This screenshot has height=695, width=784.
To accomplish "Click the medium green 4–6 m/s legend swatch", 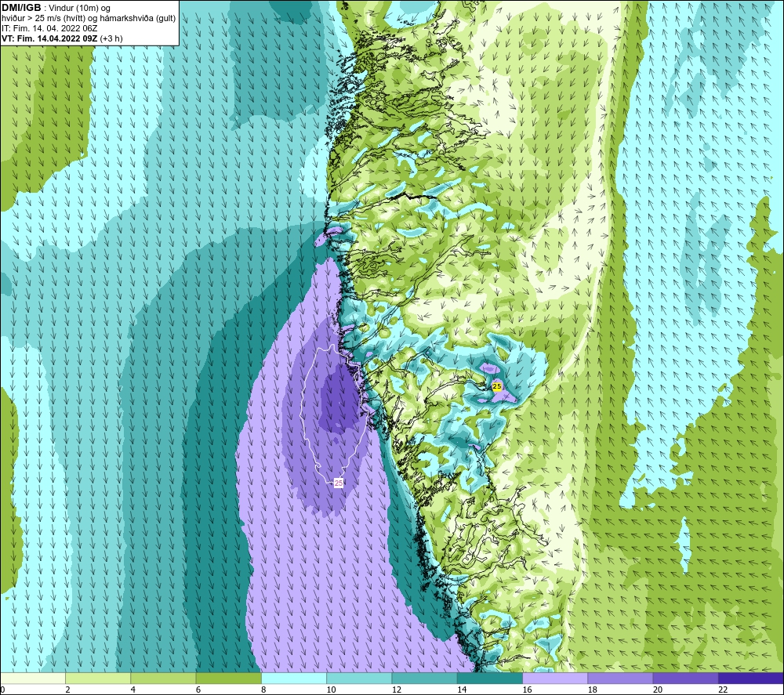I will pos(164,678).
